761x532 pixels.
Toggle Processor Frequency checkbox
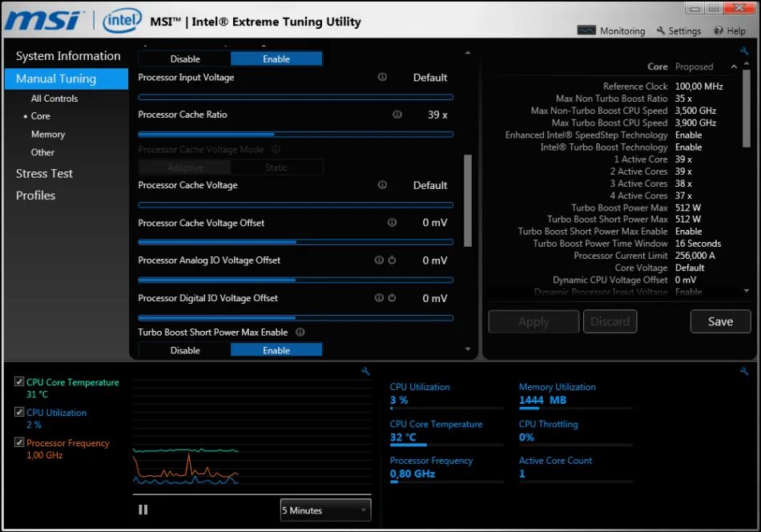(x=19, y=442)
